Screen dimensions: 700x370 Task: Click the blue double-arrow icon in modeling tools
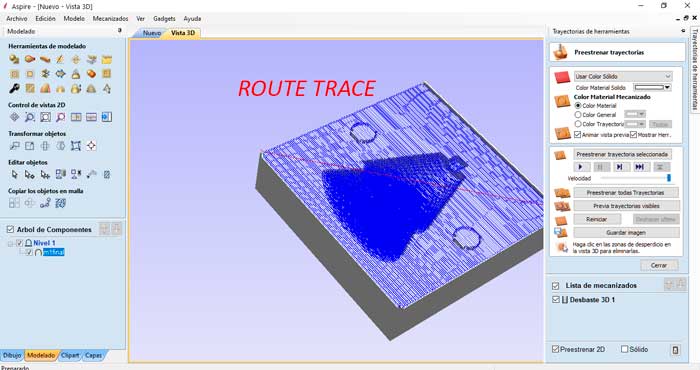(60, 74)
